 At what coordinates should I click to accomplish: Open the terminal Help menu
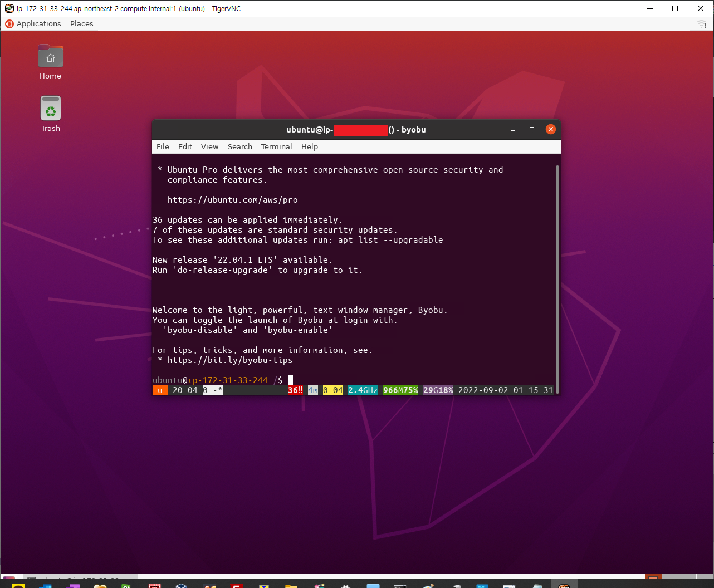(x=310, y=146)
